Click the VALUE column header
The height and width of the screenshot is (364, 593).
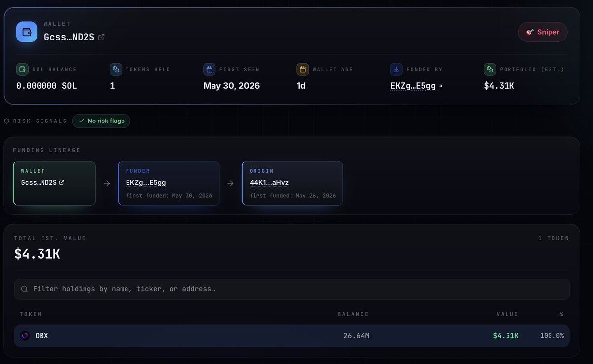pyautogui.click(x=508, y=314)
